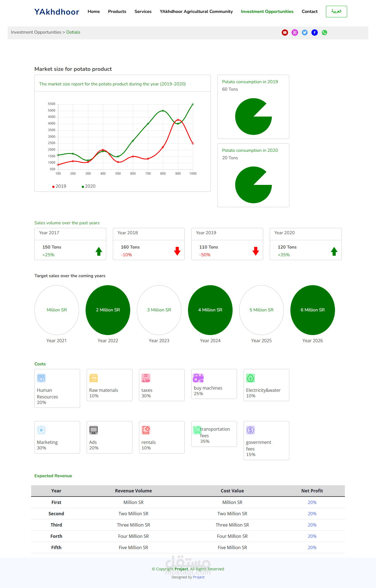Toggle the 2020 legend entry on chart

[x=89, y=186]
